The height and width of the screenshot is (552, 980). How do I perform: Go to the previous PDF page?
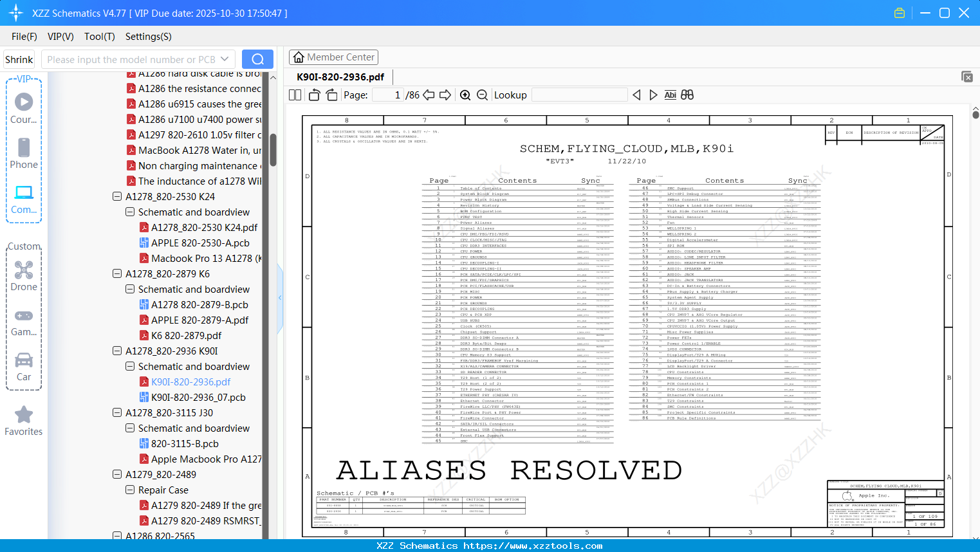(429, 95)
